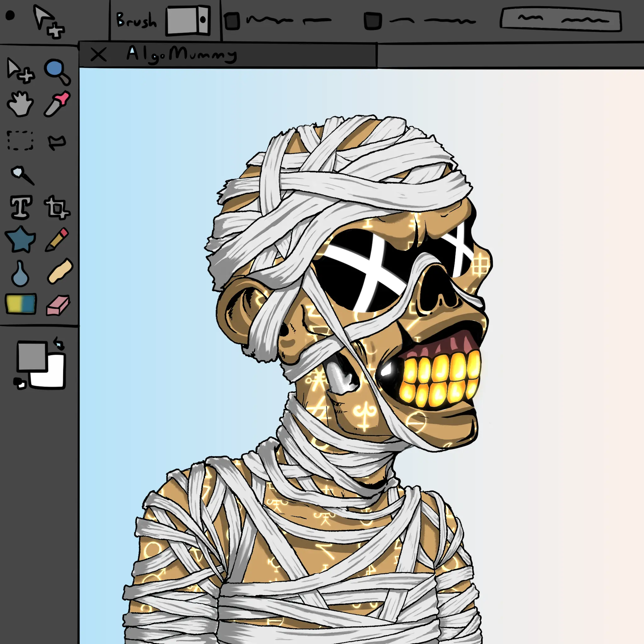Select the Crop tool
644x644 pixels.
[x=57, y=208]
